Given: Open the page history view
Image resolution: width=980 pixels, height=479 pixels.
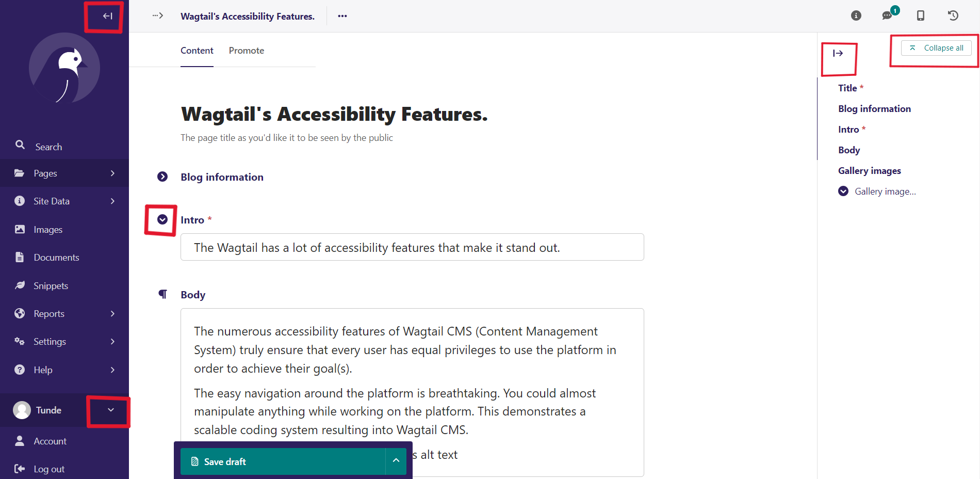Looking at the screenshot, I should (952, 15).
